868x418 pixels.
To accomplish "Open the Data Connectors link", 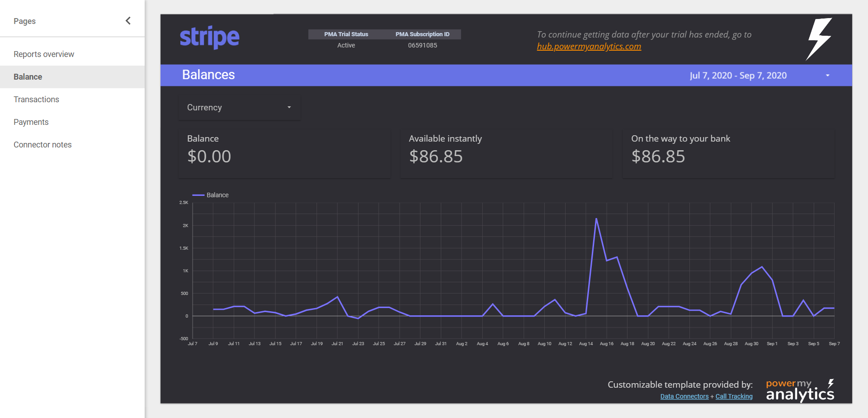I will click(684, 396).
